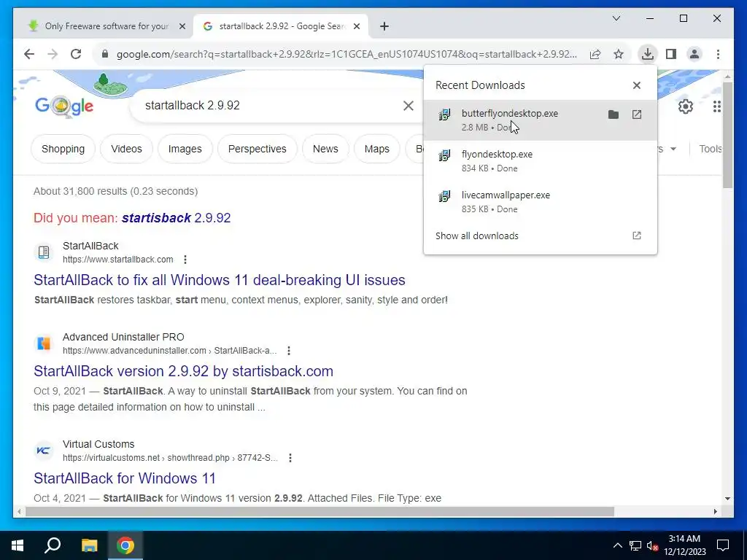Clear the search box with X
This screenshot has width=747, height=560.
click(x=409, y=105)
